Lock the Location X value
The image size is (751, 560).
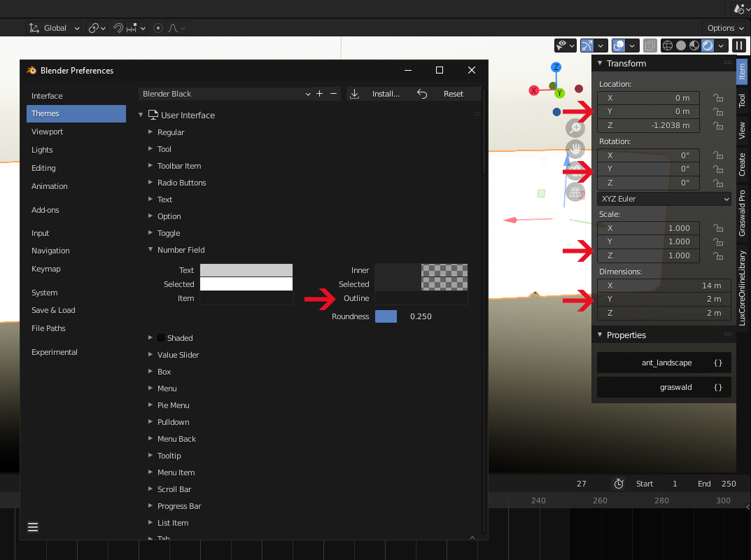point(718,98)
